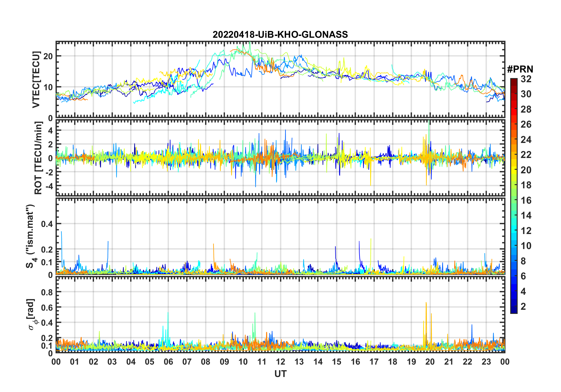Click colorbar tick label 14

[526, 215]
